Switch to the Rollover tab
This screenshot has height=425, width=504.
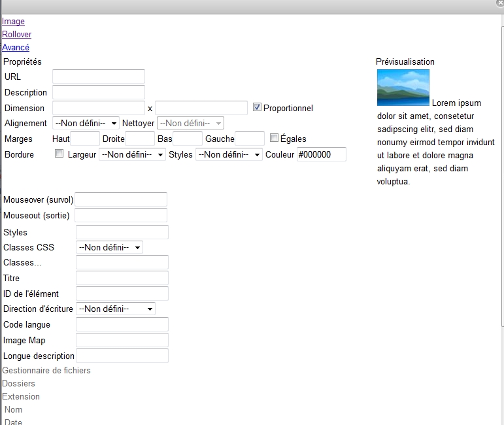click(x=16, y=34)
